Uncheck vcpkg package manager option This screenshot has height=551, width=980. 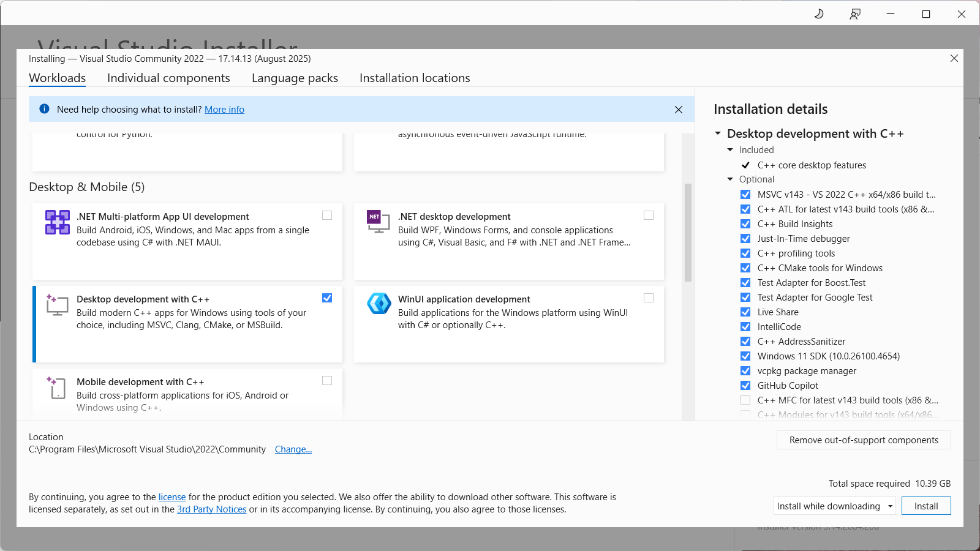point(745,371)
